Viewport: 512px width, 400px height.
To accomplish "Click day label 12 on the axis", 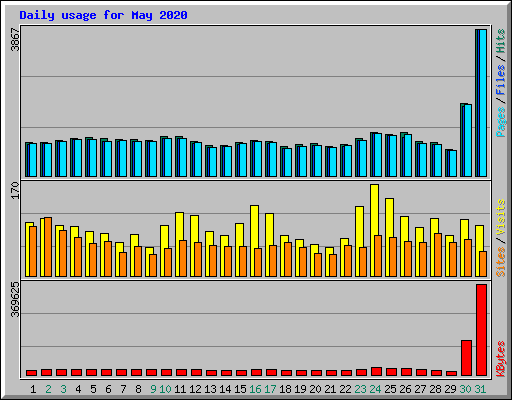I will (195, 389).
